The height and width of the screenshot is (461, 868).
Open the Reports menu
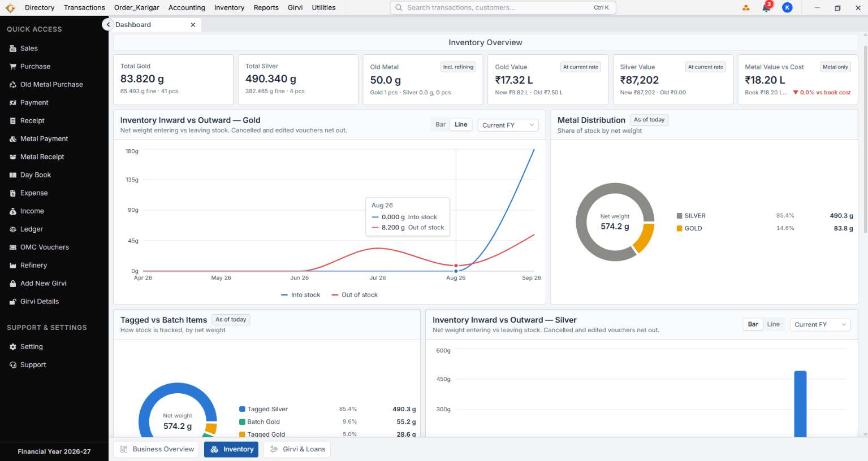(x=266, y=8)
